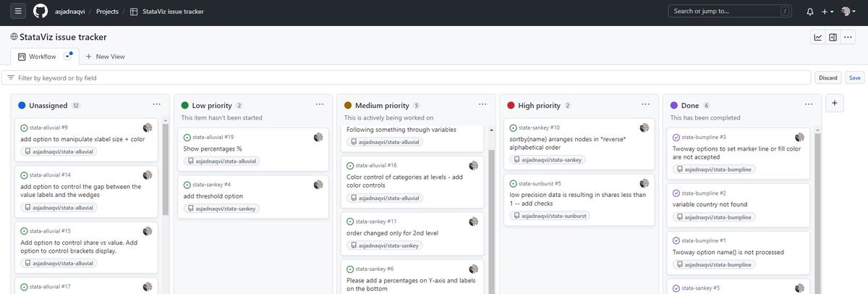Click assignee avatar on stata-sunburst #5 card
This screenshot has width=868, height=294.
coord(644,183)
